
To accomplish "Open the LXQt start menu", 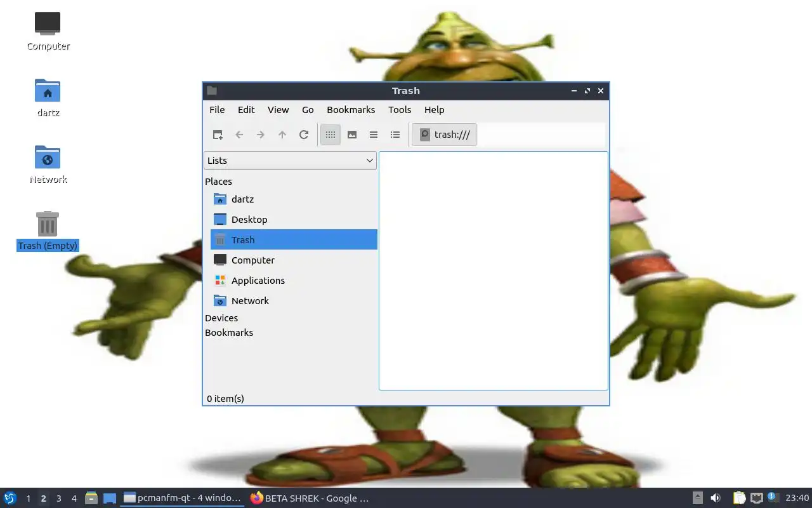I will click(x=10, y=498).
